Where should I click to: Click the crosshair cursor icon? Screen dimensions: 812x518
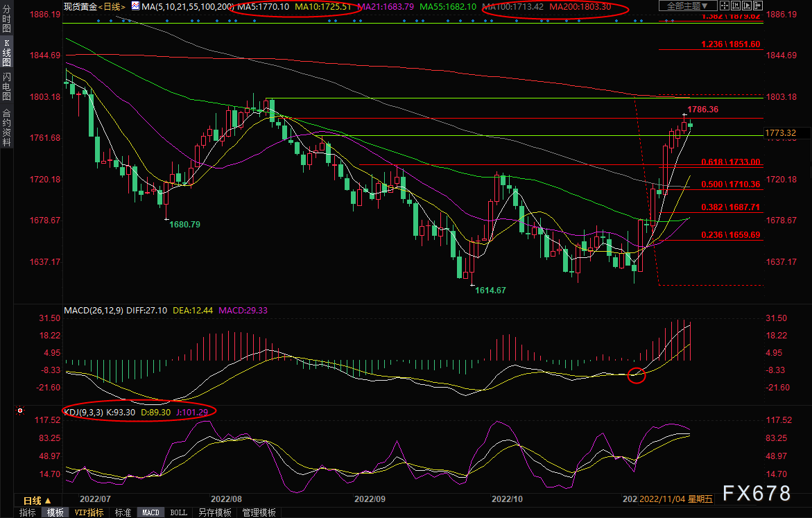pos(725,6)
